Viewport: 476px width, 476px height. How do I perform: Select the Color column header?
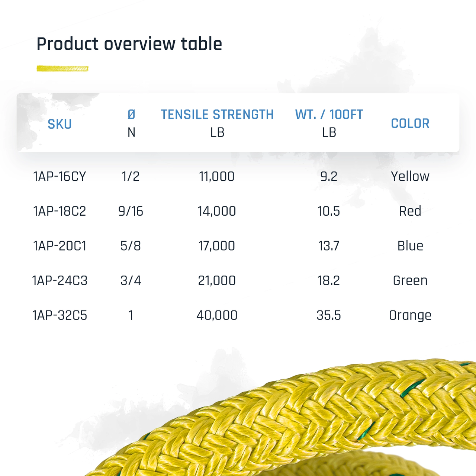410,123
